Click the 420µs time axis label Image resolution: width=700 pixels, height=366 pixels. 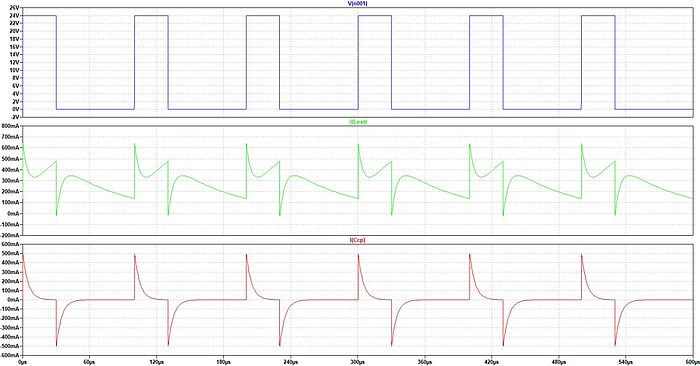tap(492, 362)
